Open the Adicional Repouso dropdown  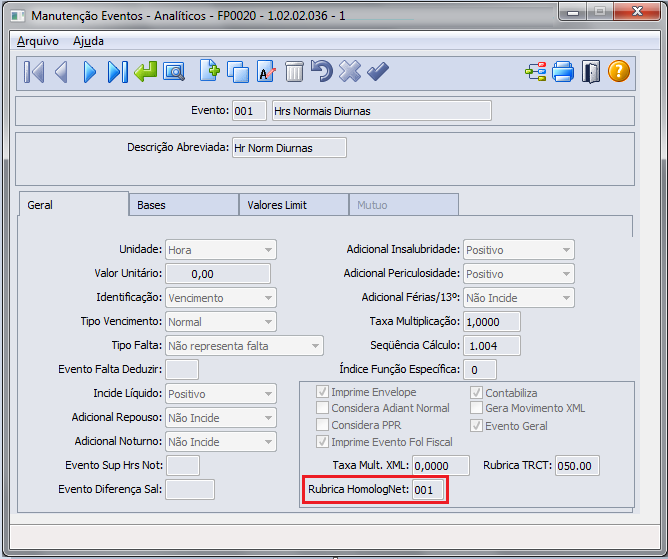coord(221,418)
